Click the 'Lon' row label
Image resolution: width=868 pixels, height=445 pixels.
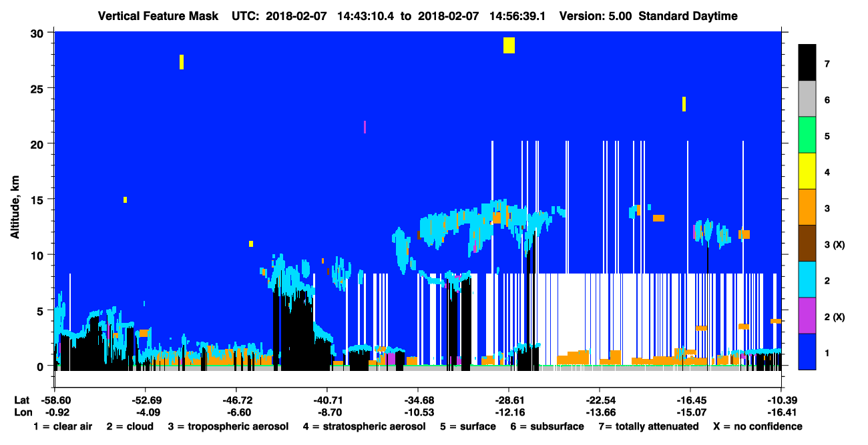point(22,412)
